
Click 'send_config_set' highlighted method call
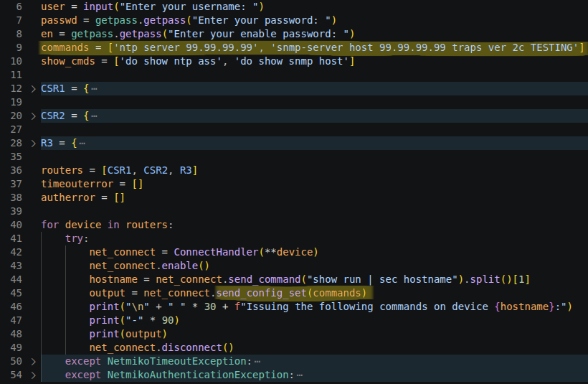tap(261, 293)
